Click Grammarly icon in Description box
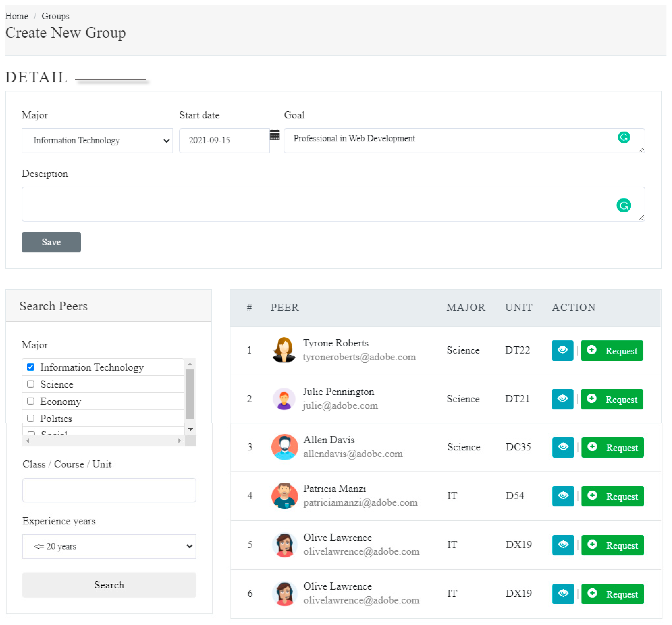The width and height of the screenshot is (672, 625). tap(623, 205)
